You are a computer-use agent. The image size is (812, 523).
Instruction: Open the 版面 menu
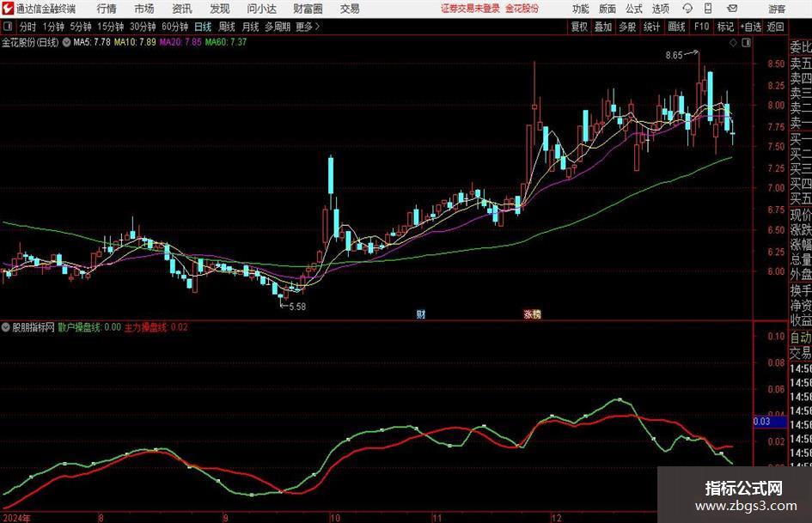point(607,9)
